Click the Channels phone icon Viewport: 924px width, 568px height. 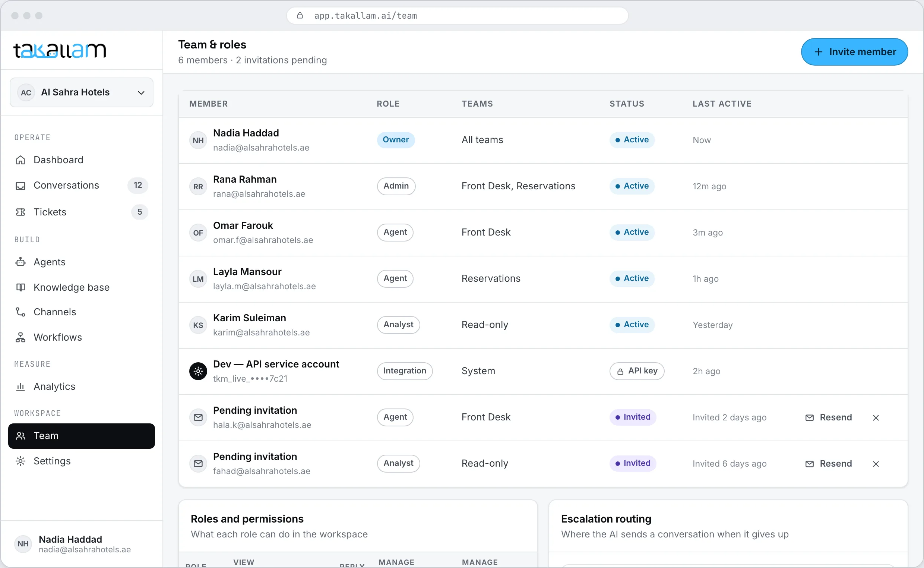20,312
